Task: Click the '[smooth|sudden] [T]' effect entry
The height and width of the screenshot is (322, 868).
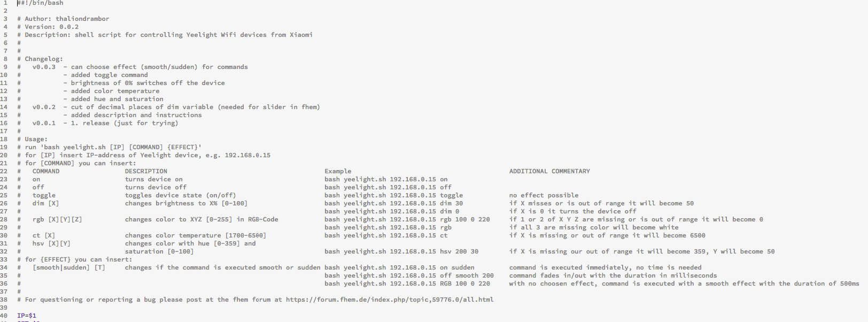Action: [x=69, y=267]
